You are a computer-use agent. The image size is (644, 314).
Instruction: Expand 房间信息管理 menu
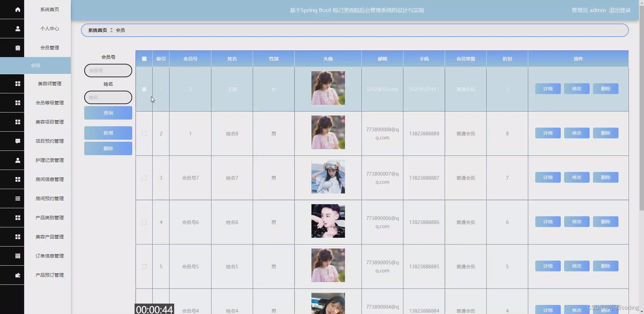pos(50,179)
